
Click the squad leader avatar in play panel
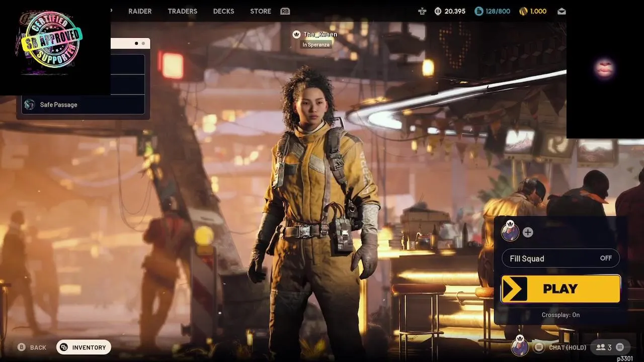tap(510, 232)
